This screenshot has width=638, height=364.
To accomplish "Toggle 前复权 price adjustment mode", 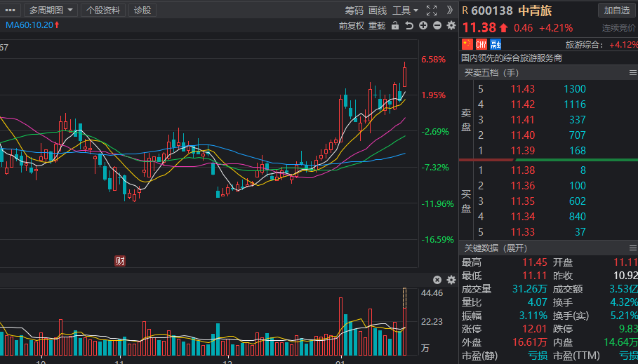I will 352,26.
